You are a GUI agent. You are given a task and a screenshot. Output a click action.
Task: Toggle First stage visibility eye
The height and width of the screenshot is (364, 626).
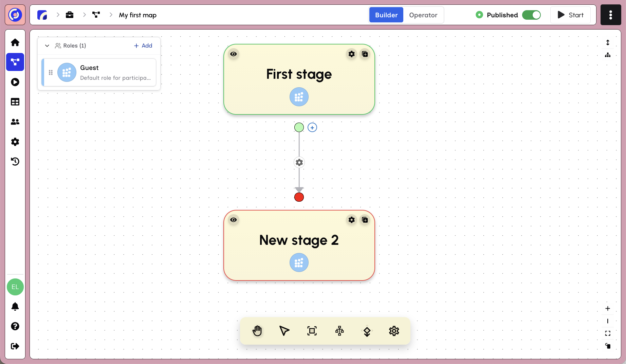point(234,54)
